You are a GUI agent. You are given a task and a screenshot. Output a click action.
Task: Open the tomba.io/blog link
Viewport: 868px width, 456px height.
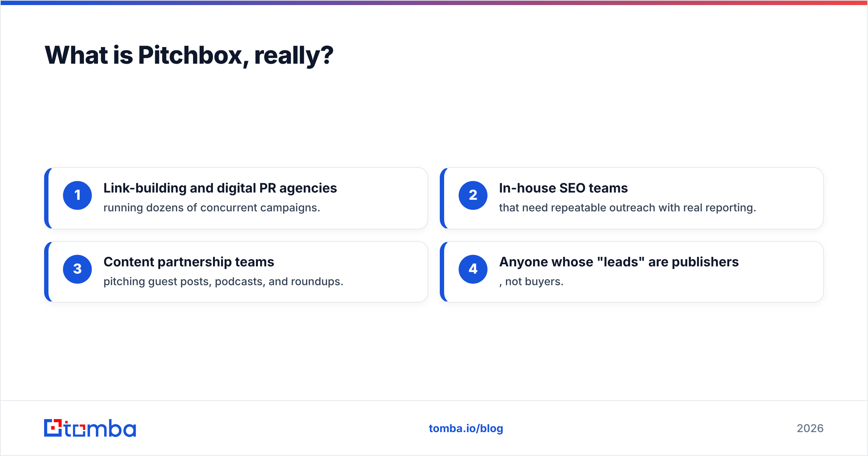[466, 428]
